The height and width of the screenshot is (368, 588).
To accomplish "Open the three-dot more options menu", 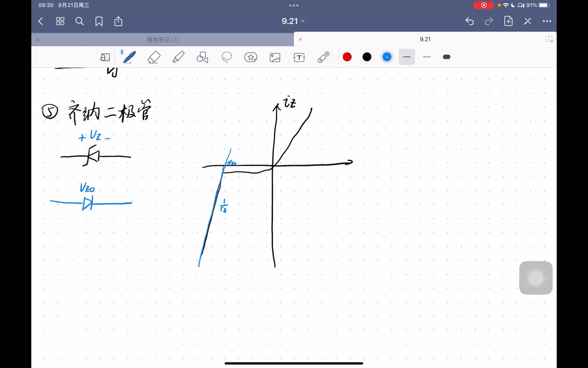I will click(x=547, y=21).
